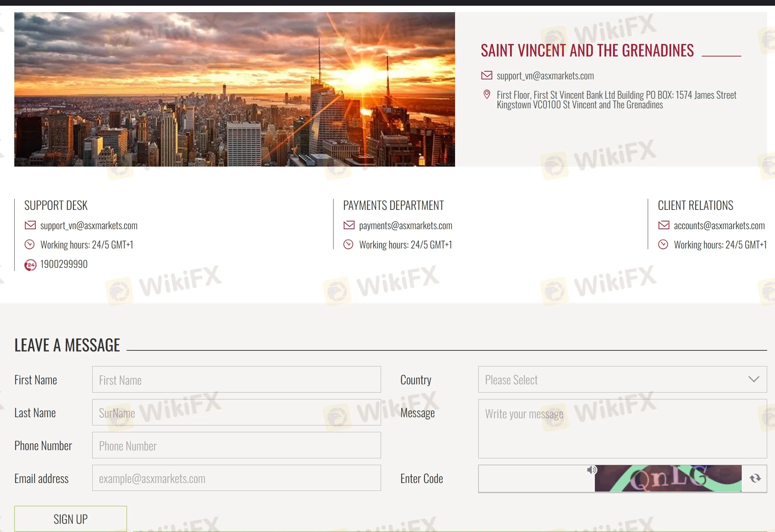The width and height of the screenshot is (775, 532).
Task: Refresh the captcha code image
Action: 755,478
